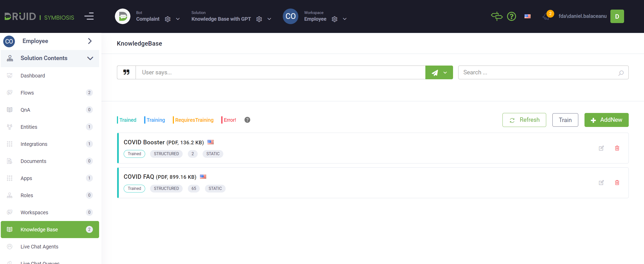Expand the Workspace Employee dropdown chevron
Image resolution: width=644 pixels, height=264 pixels.
tap(345, 19)
